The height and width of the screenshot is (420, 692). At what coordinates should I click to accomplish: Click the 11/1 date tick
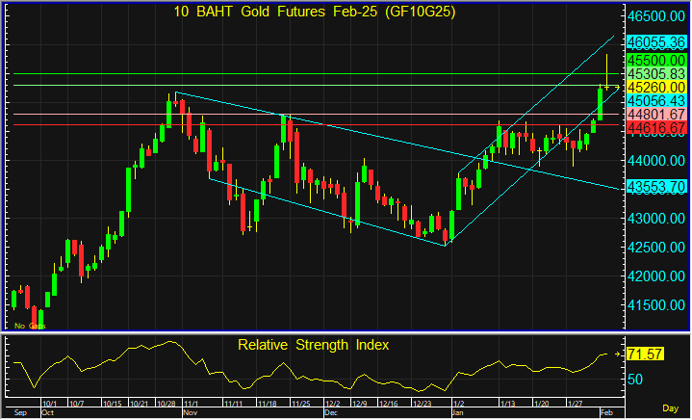(x=191, y=404)
